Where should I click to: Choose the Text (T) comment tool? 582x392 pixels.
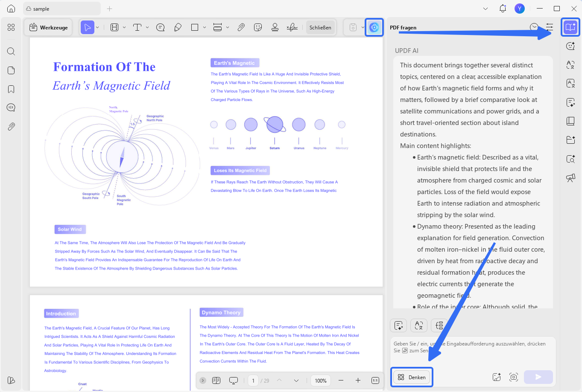click(137, 27)
